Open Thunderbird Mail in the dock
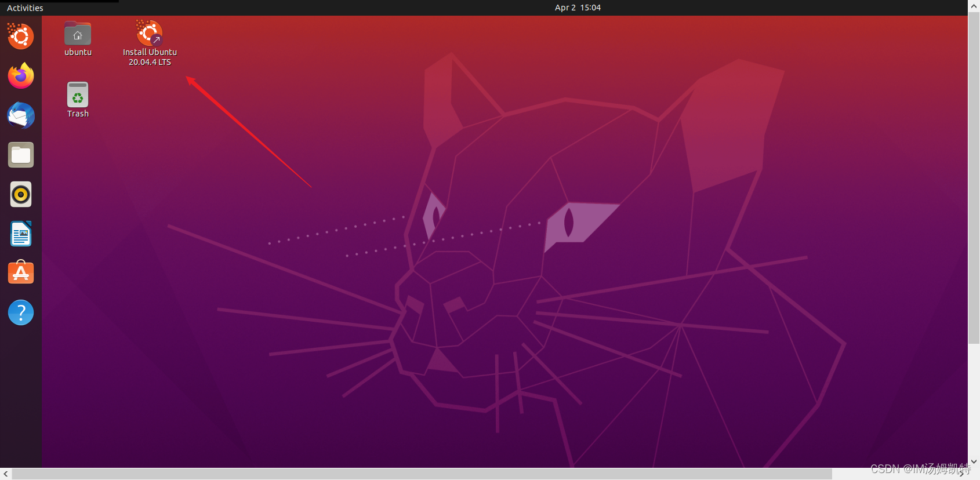Image resolution: width=980 pixels, height=480 pixels. tap(21, 115)
